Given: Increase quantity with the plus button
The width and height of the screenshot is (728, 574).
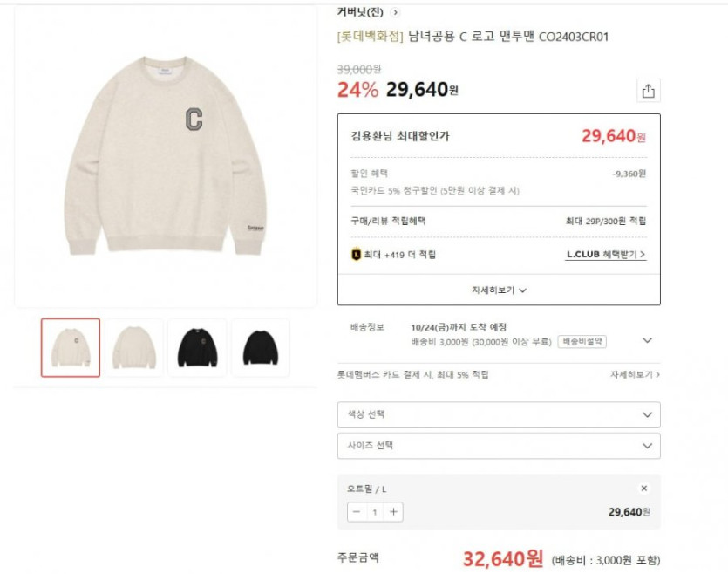Looking at the screenshot, I should [393, 512].
